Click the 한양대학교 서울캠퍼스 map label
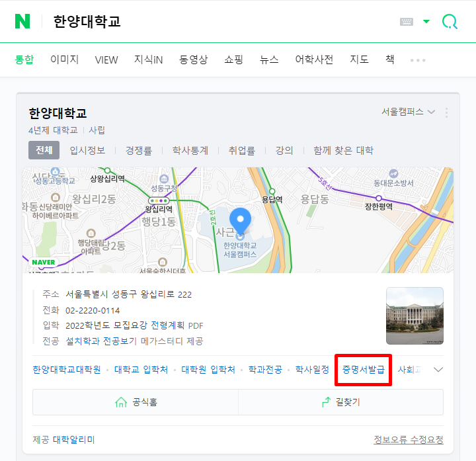This screenshot has width=476, height=461. [240, 249]
